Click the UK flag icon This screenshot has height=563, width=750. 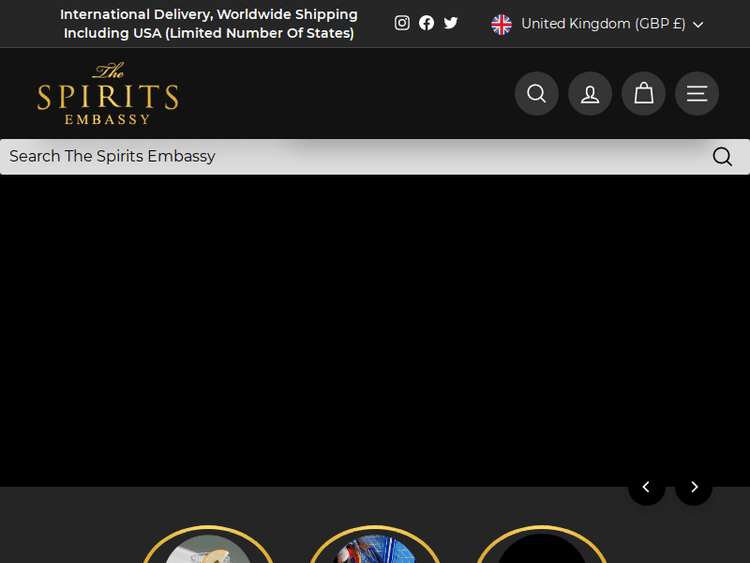(502, 24)
